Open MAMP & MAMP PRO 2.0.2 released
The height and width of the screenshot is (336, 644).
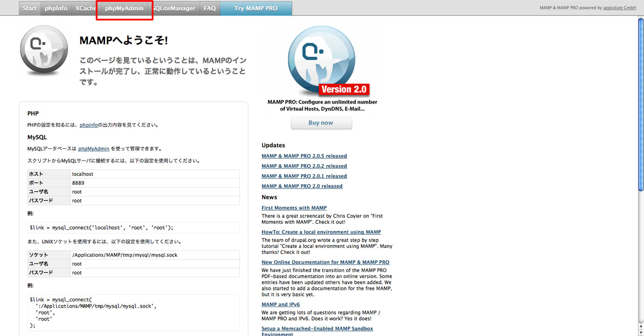(304, 166)
